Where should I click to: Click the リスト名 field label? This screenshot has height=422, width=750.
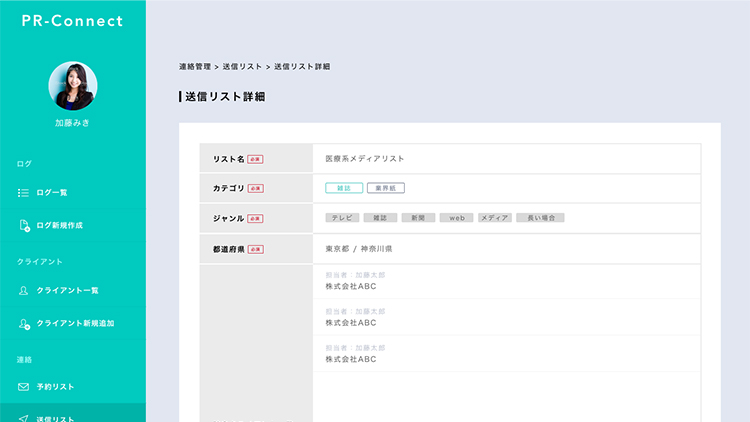pos(229,159)
